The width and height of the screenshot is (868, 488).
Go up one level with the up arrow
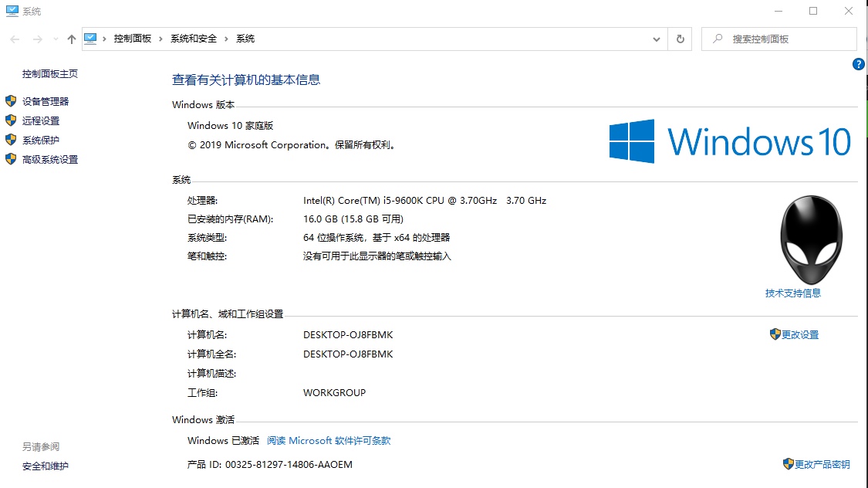72,39
